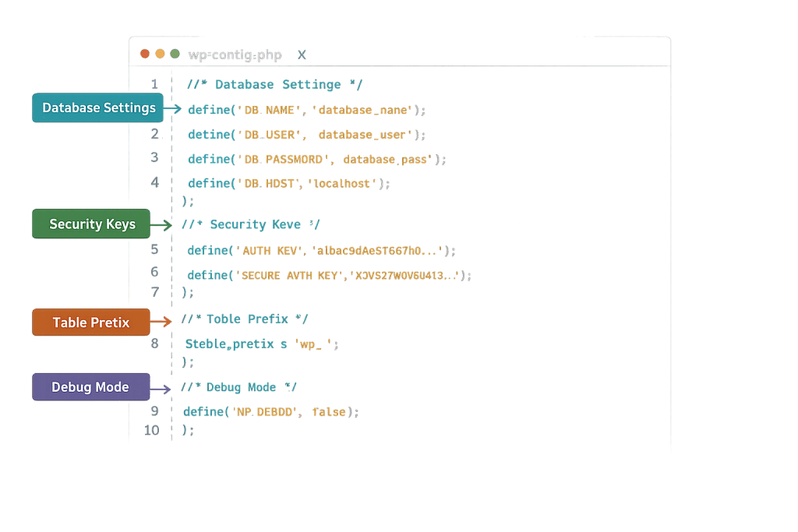Click the Database Settinge comment line
The width and height of the screenshot is (798, 532).
pos(274,84)
